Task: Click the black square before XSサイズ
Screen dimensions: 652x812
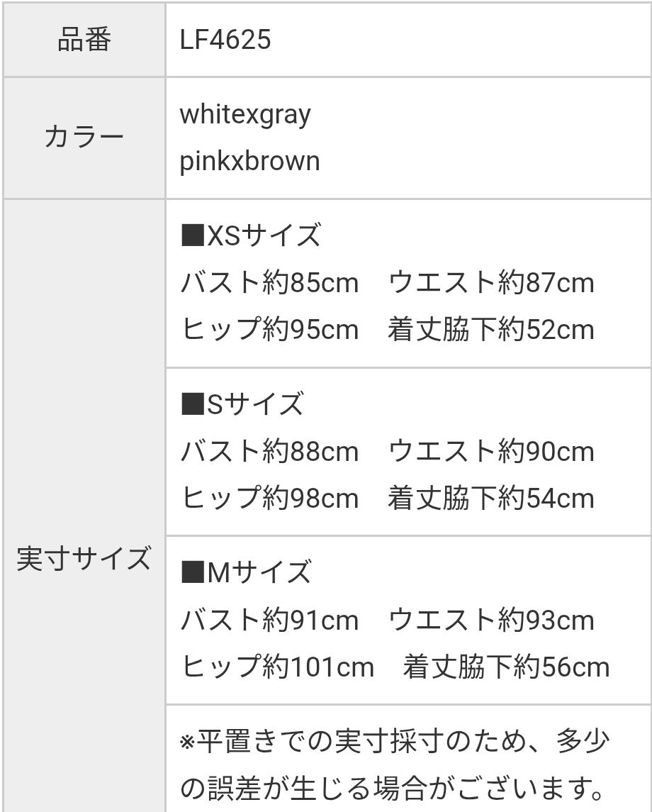Action: pos(192,235)
